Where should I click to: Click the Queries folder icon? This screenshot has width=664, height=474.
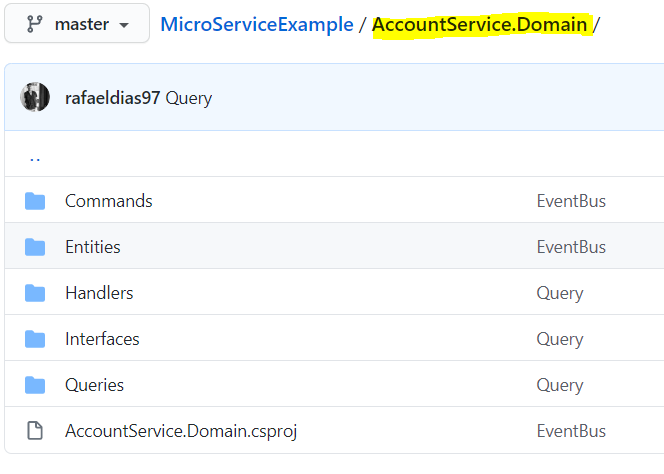[x=35, y=385]
